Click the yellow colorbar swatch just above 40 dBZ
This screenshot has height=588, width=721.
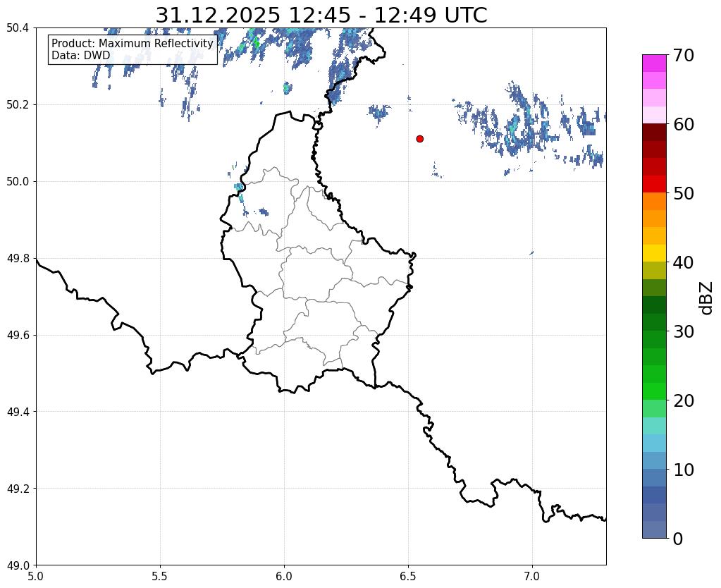(x=654, y=253)
